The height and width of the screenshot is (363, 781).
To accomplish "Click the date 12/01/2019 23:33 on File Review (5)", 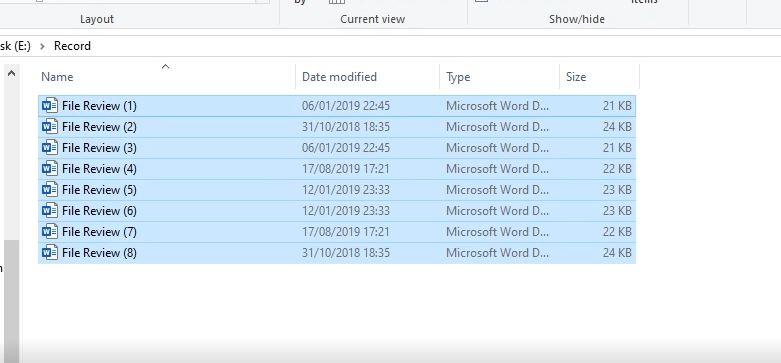I will click(x=346, y=189).
